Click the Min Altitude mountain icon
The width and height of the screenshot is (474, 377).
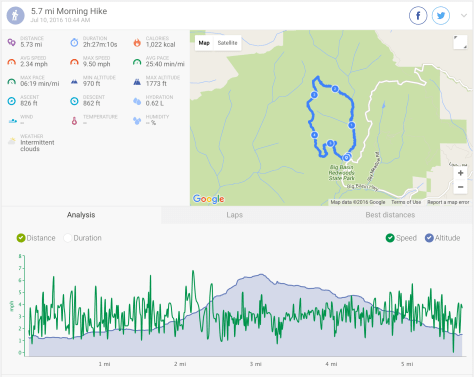coord(74,82)
